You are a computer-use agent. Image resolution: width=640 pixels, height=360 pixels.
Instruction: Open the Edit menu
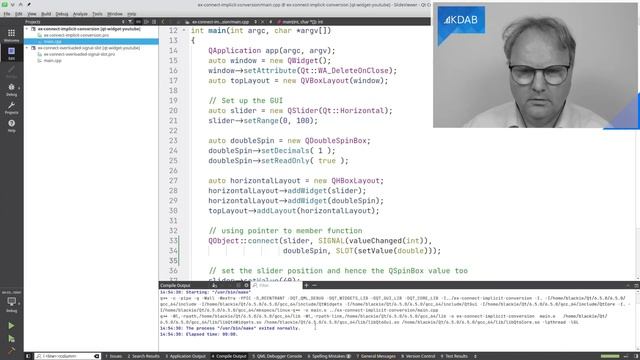pos(19,14)
